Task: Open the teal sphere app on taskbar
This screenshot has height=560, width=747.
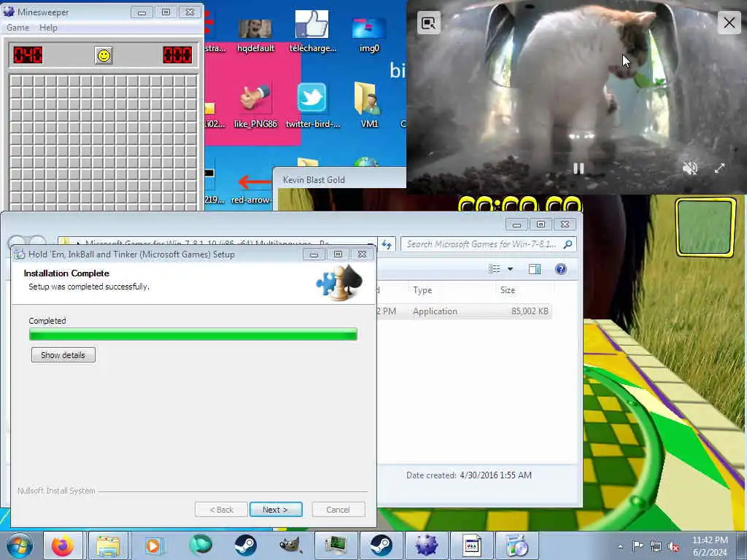Action: tap(200, 545)
